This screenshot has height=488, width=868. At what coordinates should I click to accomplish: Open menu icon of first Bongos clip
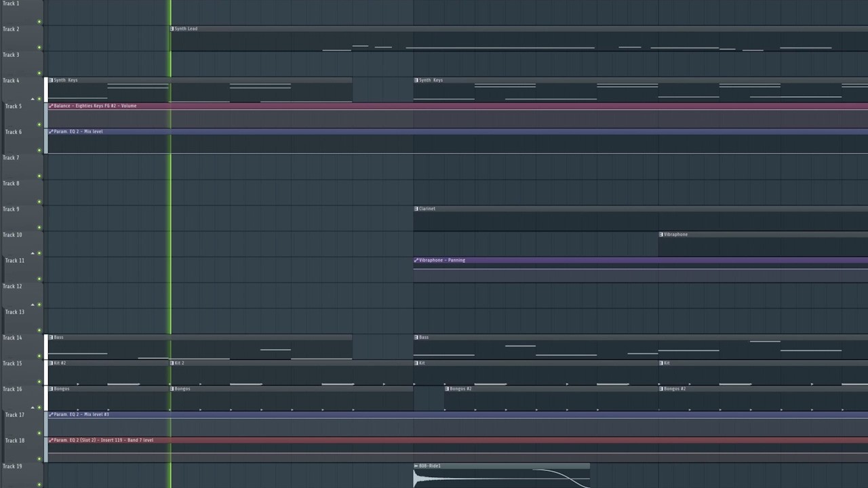tap(51, 389)
